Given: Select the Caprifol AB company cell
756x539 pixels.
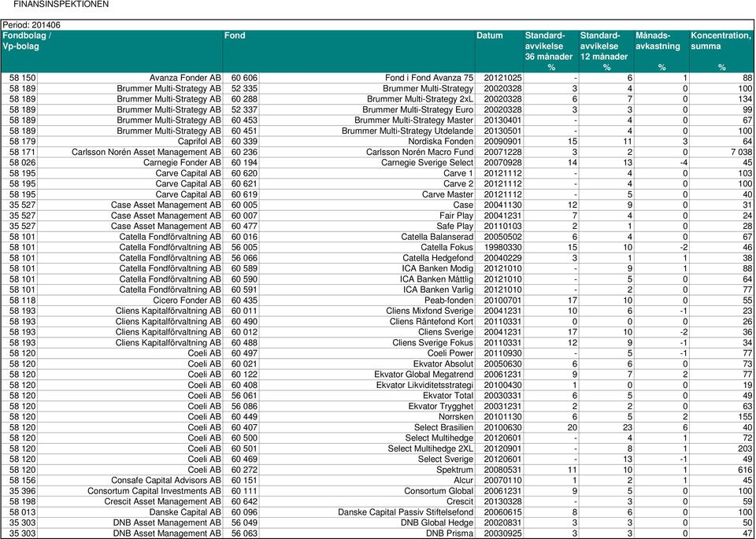Looking at the screenshot, I should click(x=199, y=142).
